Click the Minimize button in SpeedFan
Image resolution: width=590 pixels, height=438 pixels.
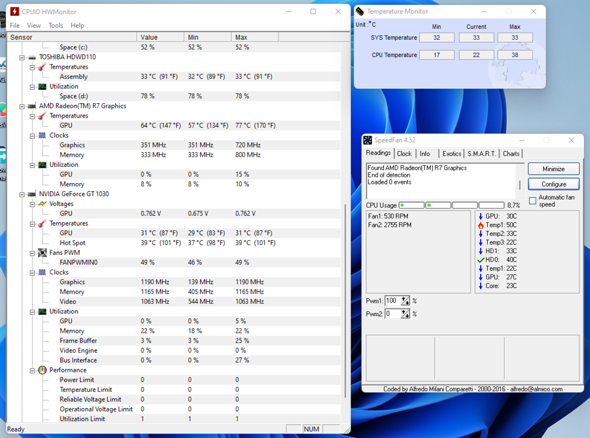tap(554, 169)
